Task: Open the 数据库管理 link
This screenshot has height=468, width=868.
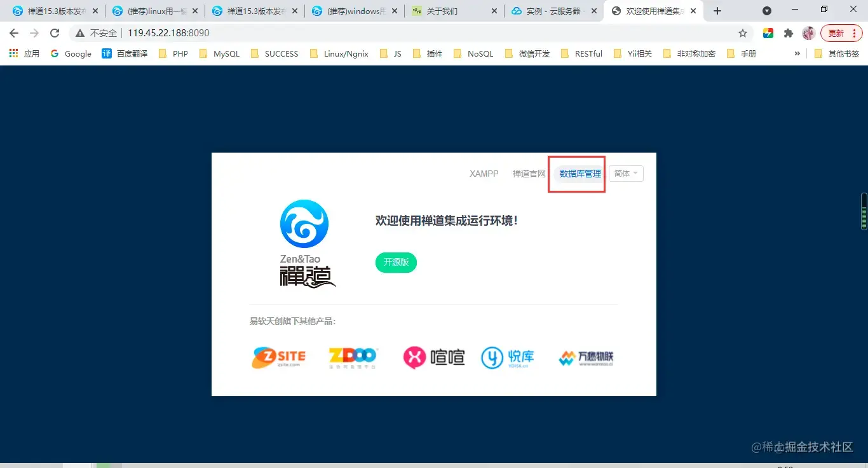Action: [x=580, y=174]
